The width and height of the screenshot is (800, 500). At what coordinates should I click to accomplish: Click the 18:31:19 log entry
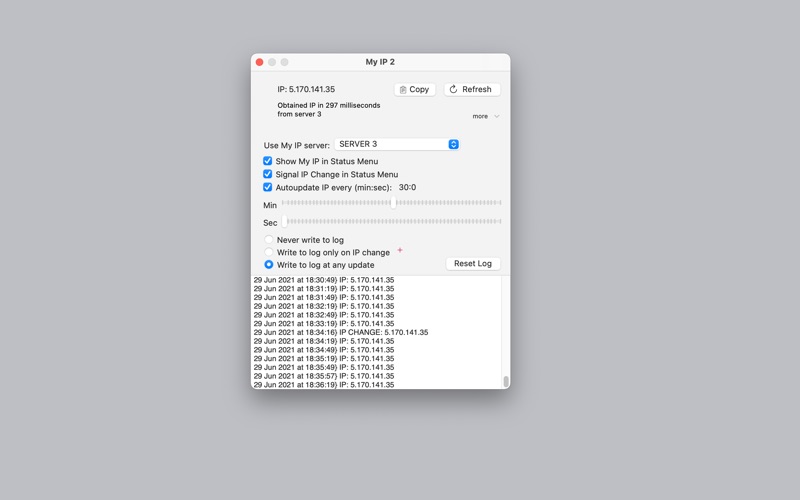(x=324, y=289)
